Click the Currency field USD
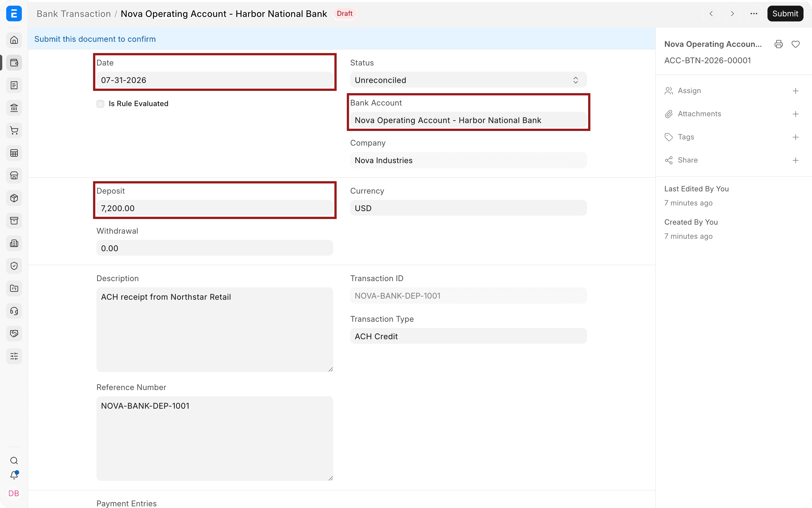Screen dimensions: 812x508 pyautogui.click(x=468, y=208)
